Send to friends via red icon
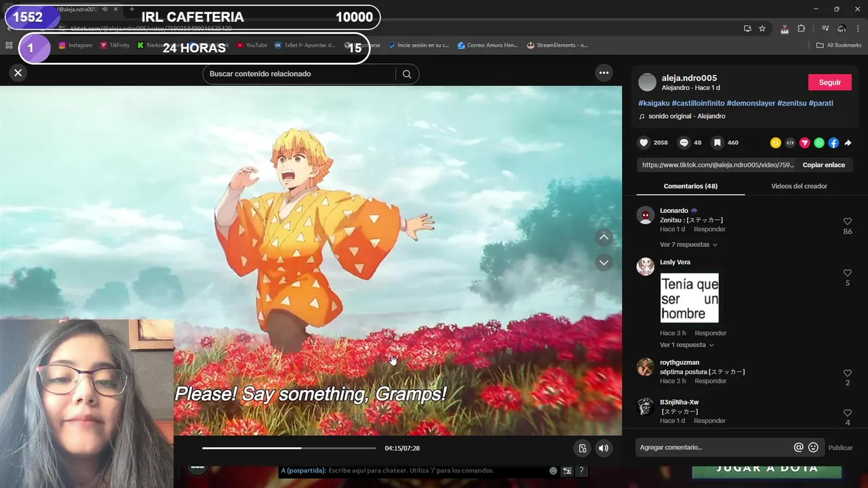 pos(804,142)
